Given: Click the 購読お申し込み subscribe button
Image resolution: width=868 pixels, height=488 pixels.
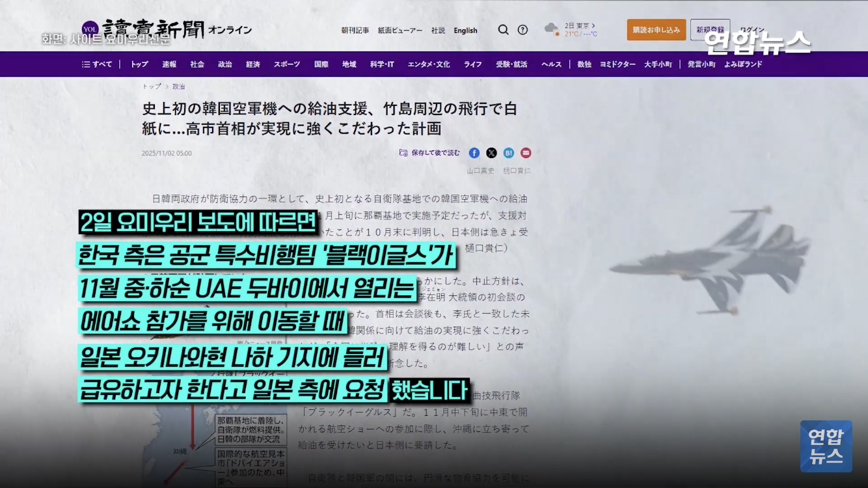Looking at the screenshot, I should tap(656, 30).
